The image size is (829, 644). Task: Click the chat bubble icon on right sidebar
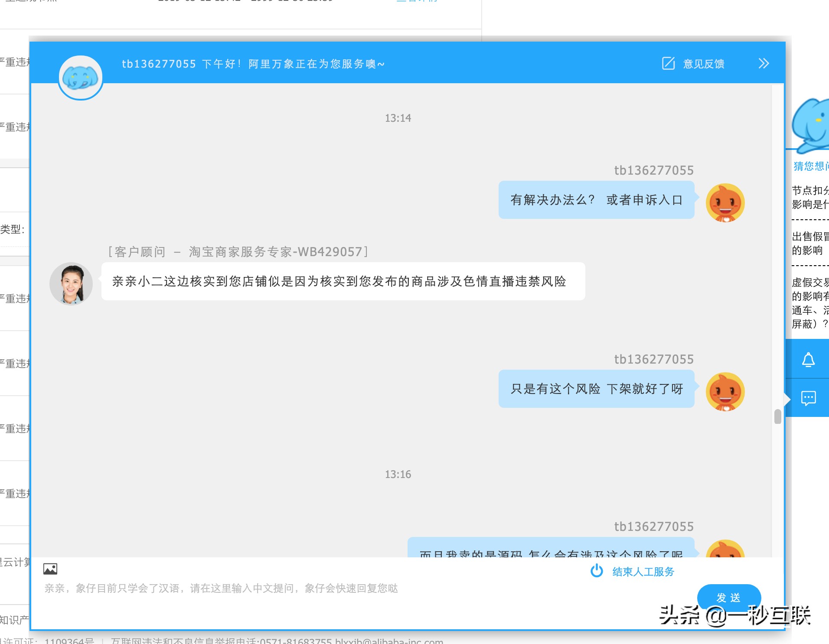pos(808,398)
